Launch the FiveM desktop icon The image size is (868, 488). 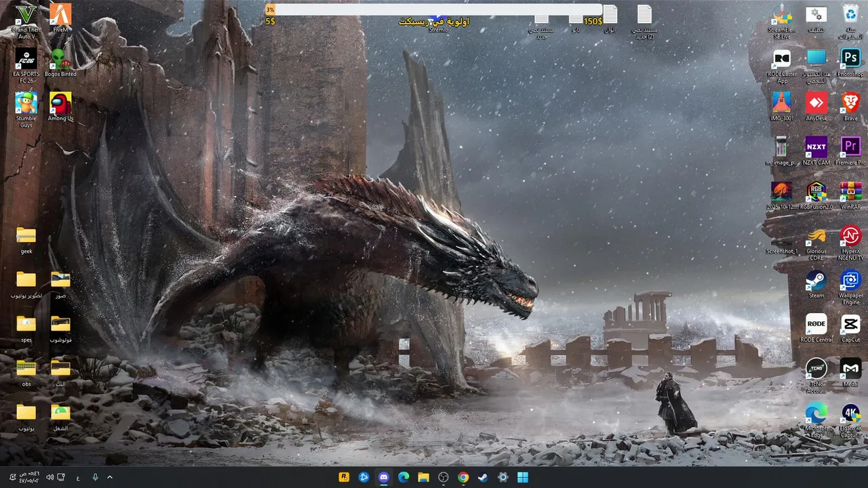[60, 18]
